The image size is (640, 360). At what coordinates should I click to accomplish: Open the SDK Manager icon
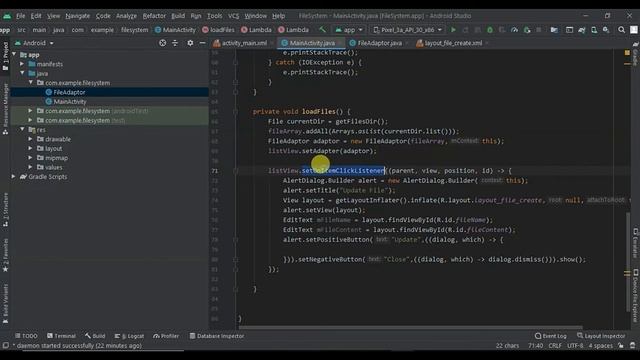(606, 30)
